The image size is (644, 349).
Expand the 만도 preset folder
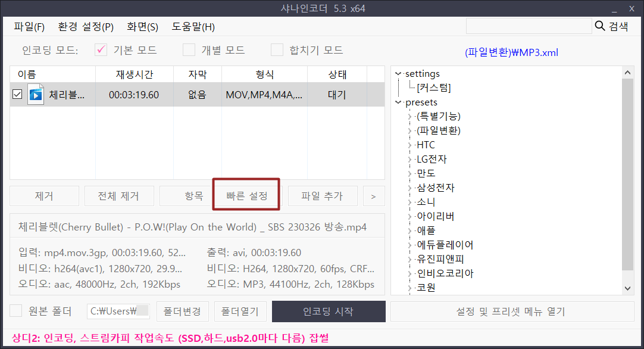click(410, 173)
